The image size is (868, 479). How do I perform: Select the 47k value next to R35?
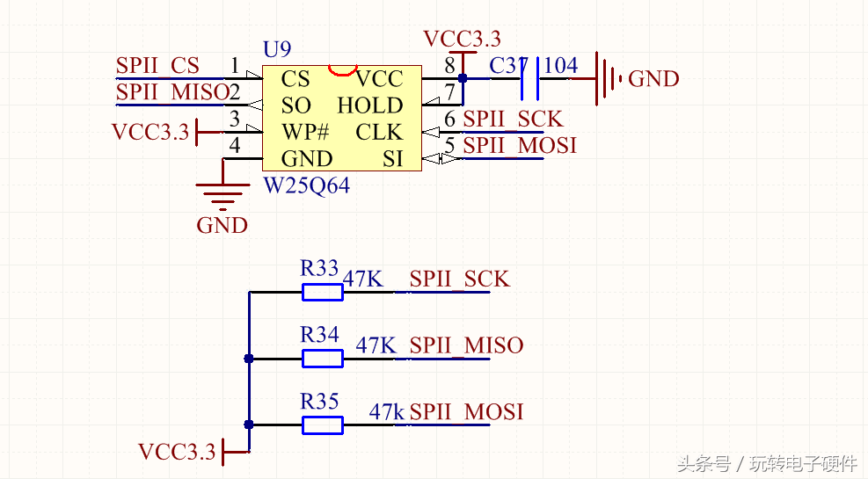387,412
